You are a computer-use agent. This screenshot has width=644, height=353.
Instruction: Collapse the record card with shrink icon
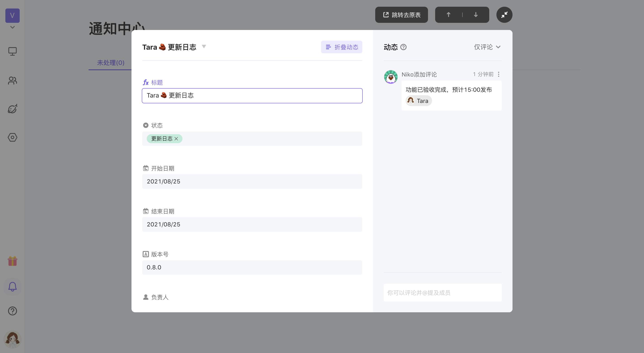(504, 15)
